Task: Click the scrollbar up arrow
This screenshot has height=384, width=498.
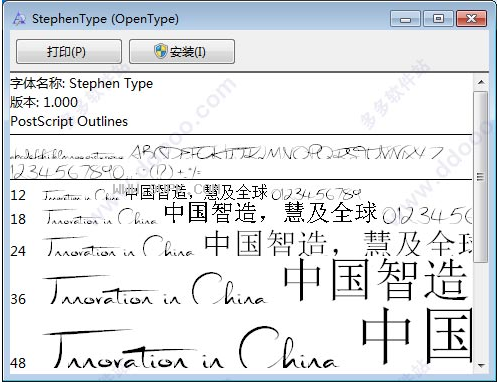Action: pyautogui.click(x=481, y=82)
